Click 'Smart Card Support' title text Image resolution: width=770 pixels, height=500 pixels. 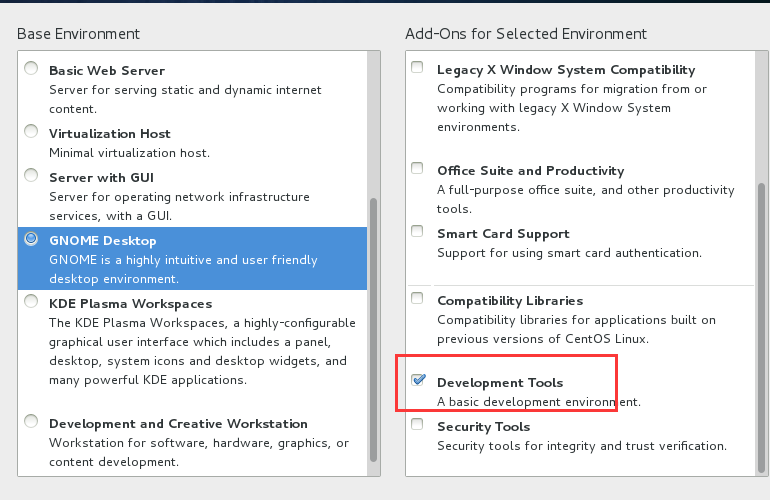point(503,234)
